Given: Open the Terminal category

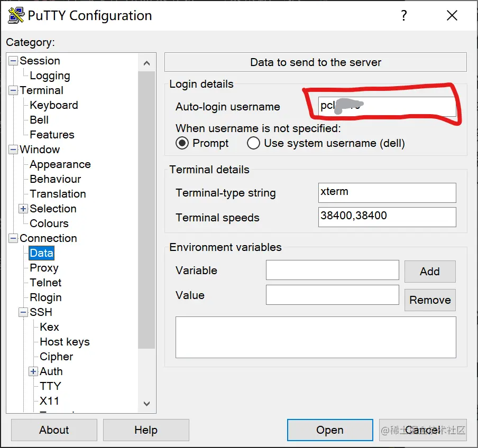Looking at the screenshot, I should pos(41,90).
